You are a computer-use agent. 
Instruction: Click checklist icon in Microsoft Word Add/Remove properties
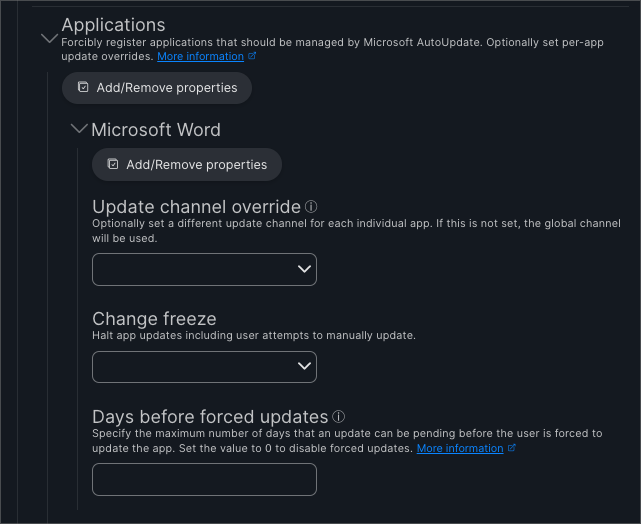click(x=113, y=164)
